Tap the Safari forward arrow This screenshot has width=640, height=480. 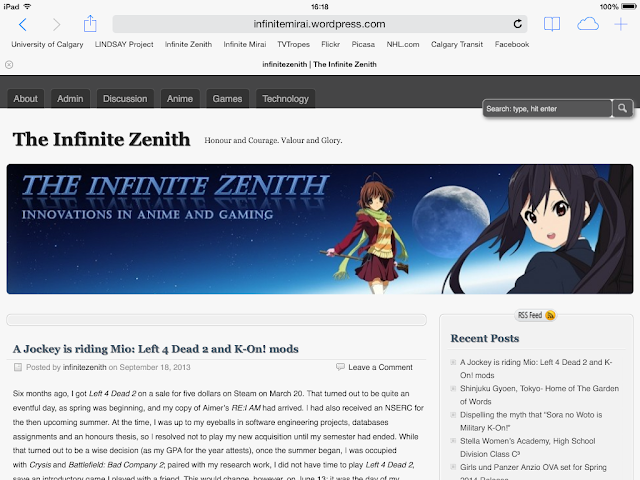click(56, 24)
